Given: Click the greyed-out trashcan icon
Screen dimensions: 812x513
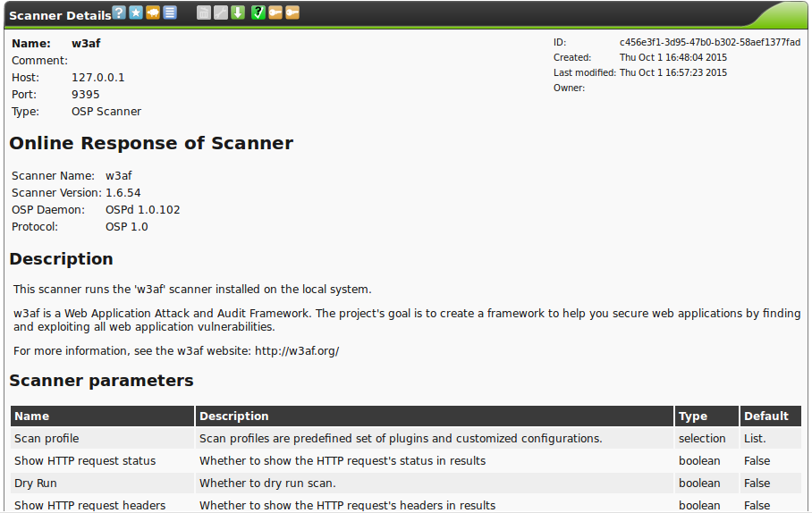Looking at the screenshot, I should click(204, 13).
